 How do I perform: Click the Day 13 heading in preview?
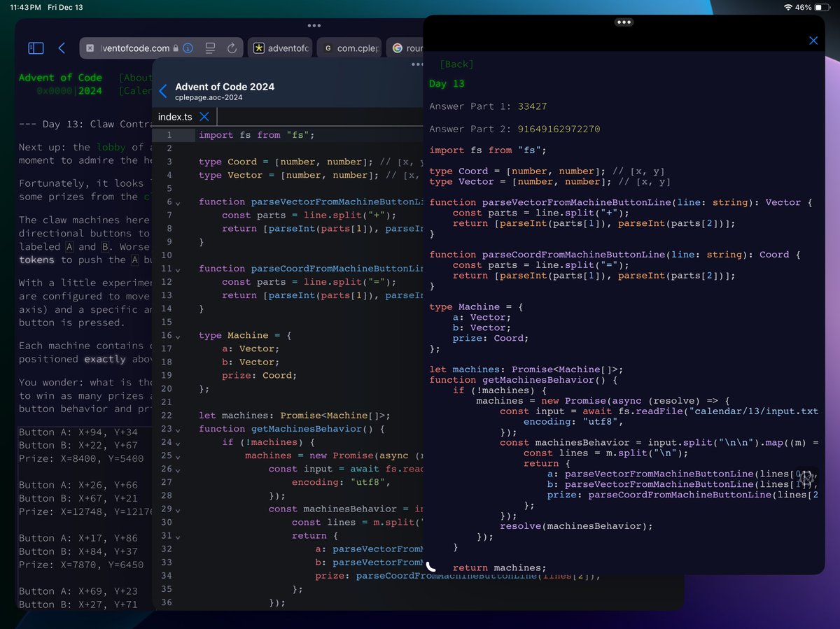[447, 84]
